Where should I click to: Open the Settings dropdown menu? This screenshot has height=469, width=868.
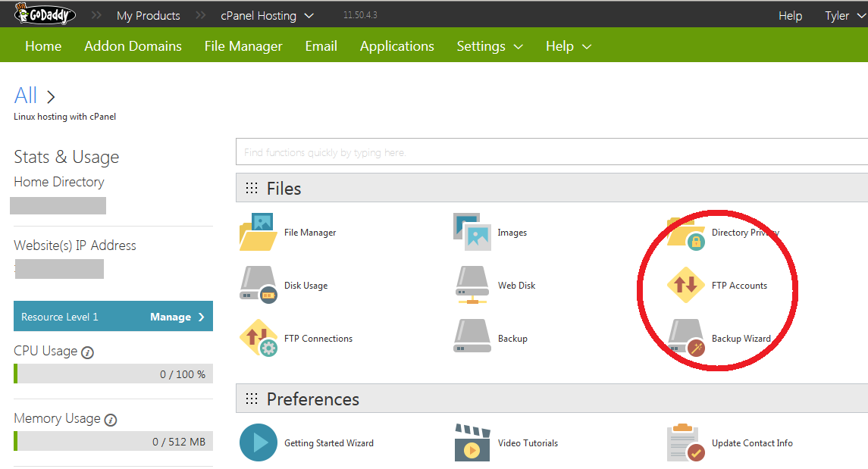tap(490, 46)
